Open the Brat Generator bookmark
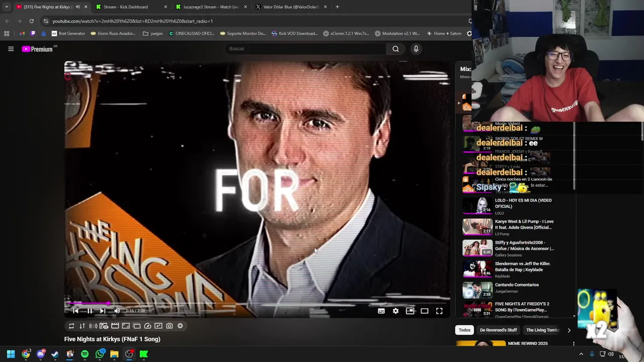 pyautogui.click(x=68, y=34)
